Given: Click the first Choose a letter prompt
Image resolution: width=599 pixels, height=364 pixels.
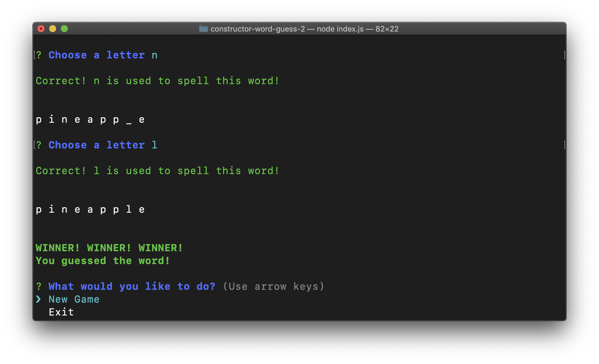Looking at the screenshot, I should point(97,55).
